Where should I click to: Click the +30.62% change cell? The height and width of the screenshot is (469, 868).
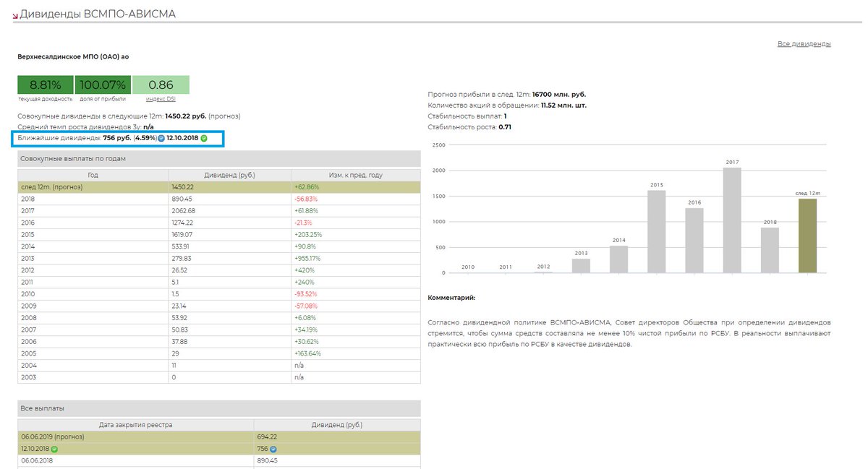[x=355, y=341]
